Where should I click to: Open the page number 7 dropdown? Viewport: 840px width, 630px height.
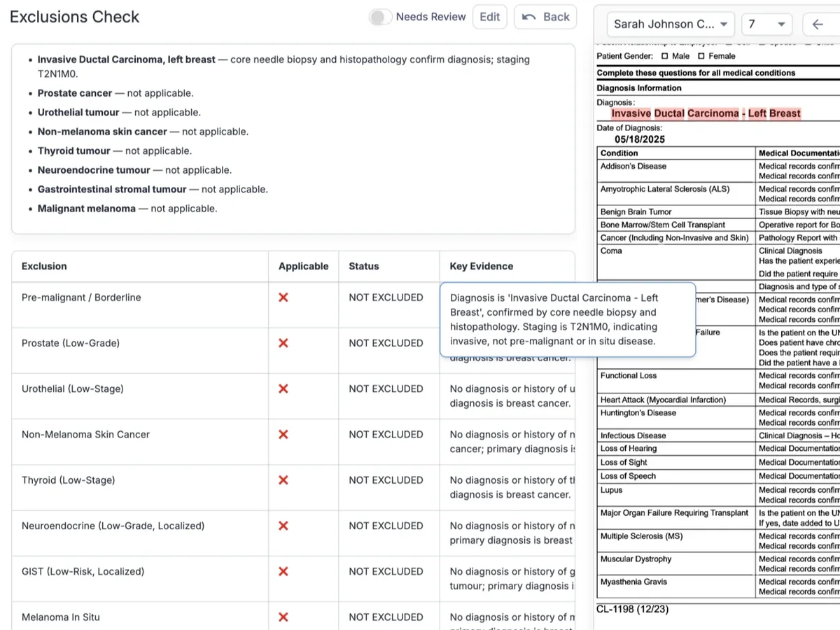pyautogui.click(x=766, y=24)
